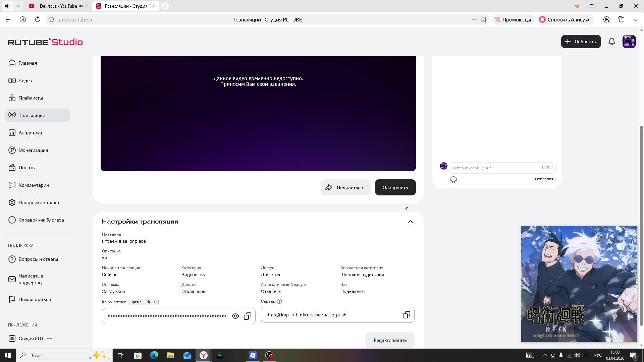Collapse the Настройки трансляции section

410,222
